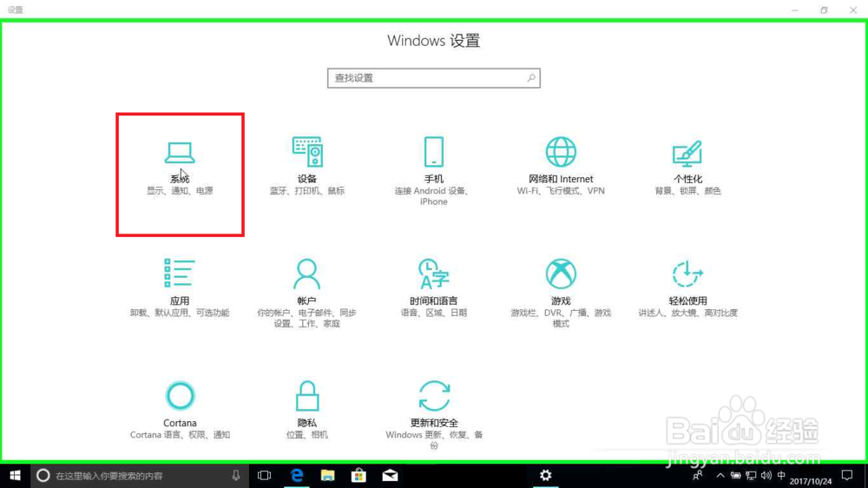Open the 手机 (Phone) settings category
Viewport: 868px width, 488px height.
(x=433, y=171)
